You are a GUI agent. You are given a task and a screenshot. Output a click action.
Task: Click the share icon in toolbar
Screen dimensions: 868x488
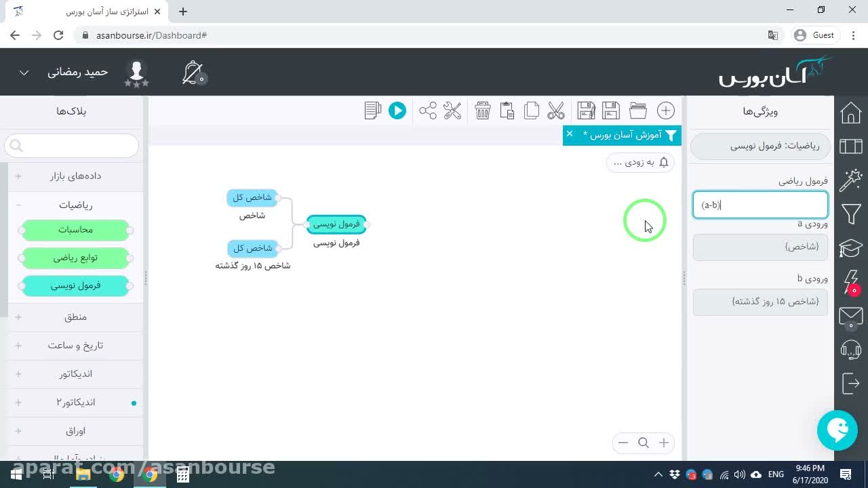coord(428,110)
